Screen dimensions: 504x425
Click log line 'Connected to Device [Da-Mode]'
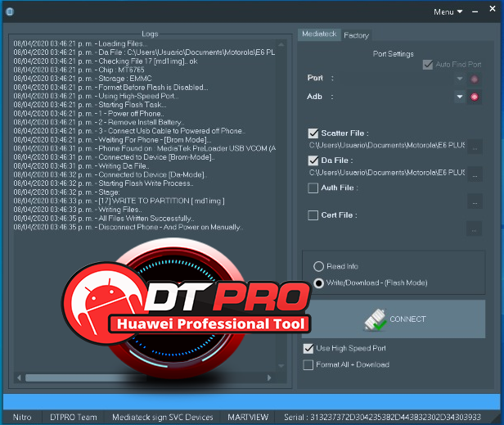110,175
